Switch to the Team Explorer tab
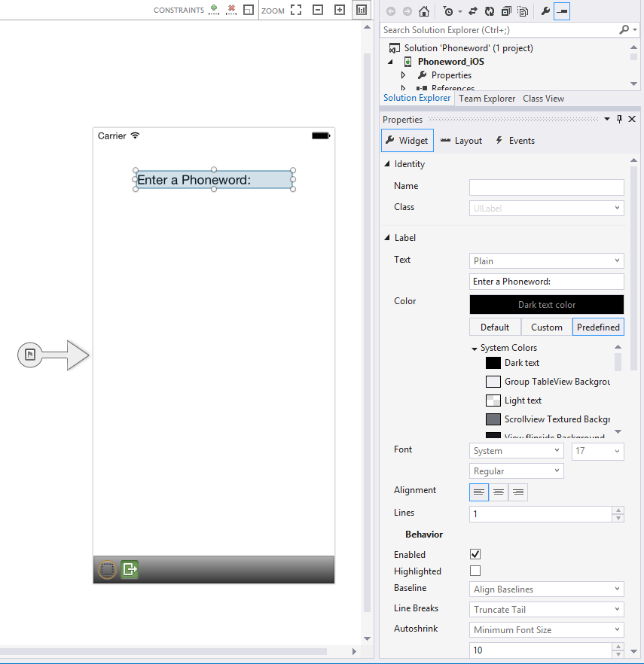Image resolution: width=644 pixels, height=664 pixels. (x=487, y=99)
